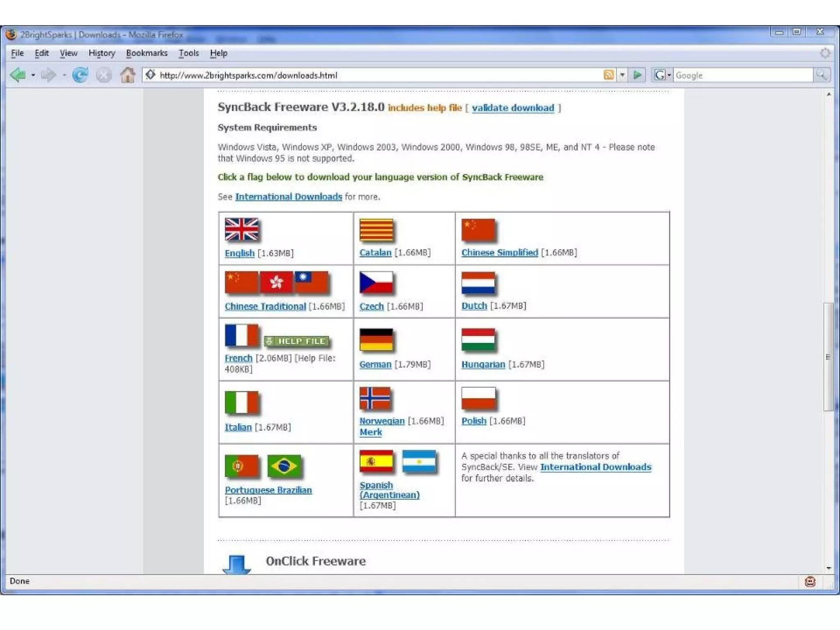The image size is (840, 630).
Task: Open the Norwegian Merk link
Action: pyautogui.click(x=370, y=432)
